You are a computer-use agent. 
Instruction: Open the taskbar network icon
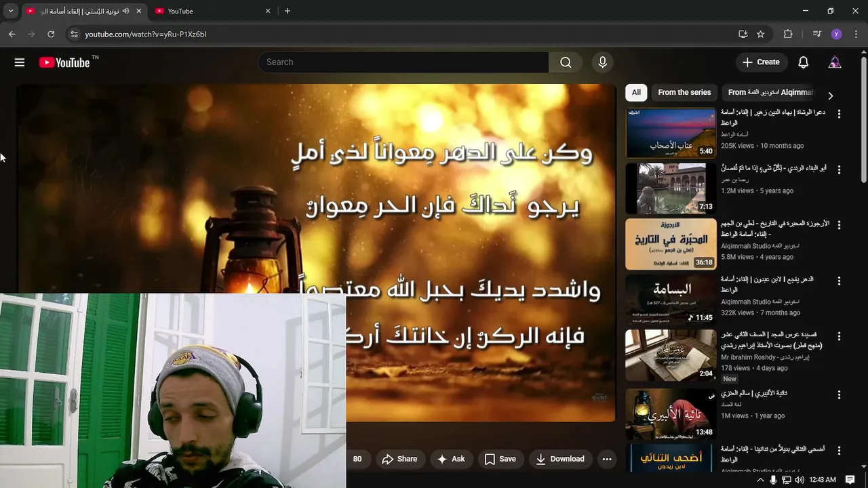[786, 480]
